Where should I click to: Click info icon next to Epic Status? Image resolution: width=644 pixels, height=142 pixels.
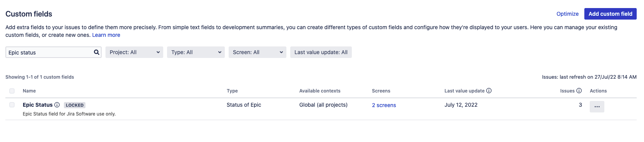[x=57, y=105]
